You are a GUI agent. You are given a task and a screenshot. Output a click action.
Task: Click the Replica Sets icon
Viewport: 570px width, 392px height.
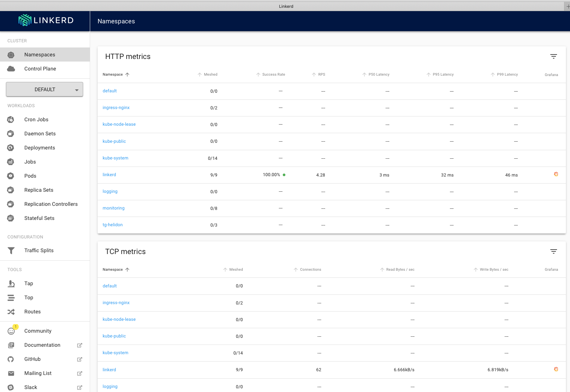(x=11, y=190)
